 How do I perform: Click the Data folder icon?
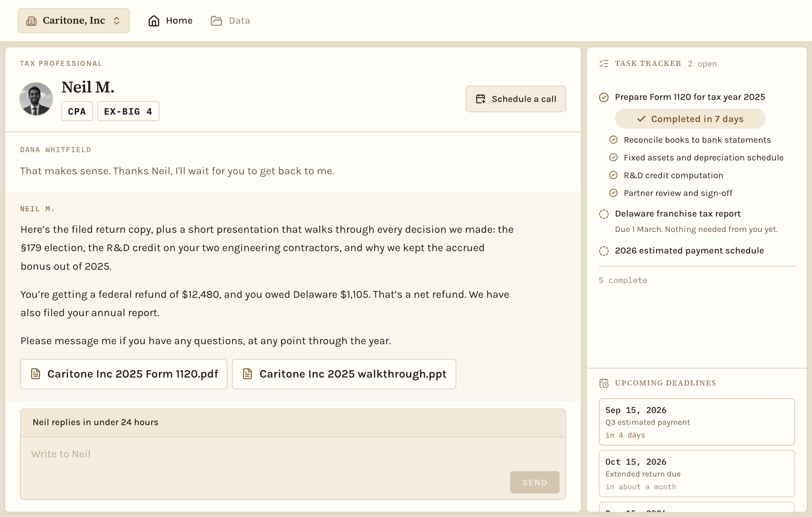(216, 21)
